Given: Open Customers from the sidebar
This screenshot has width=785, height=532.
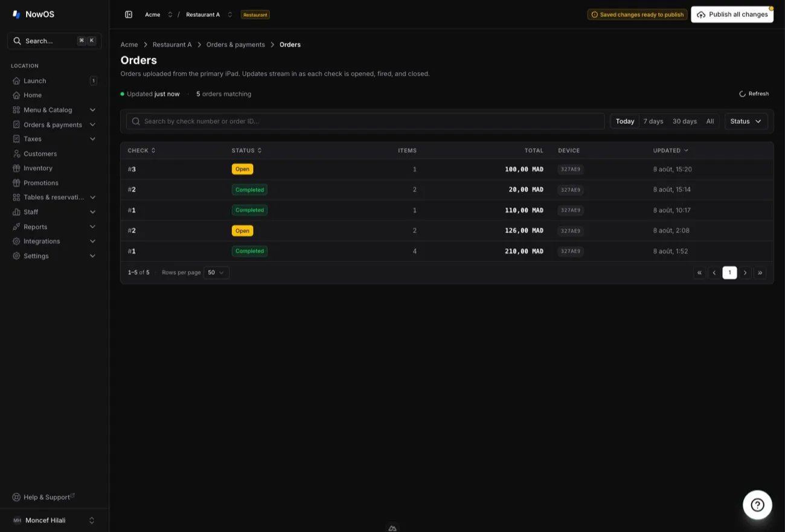Looking at the screenshot, I should (x=54, y=154).
